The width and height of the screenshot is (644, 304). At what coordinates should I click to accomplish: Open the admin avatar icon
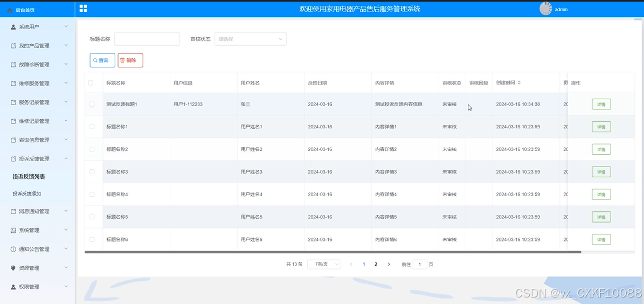click(x=545, y=9)
